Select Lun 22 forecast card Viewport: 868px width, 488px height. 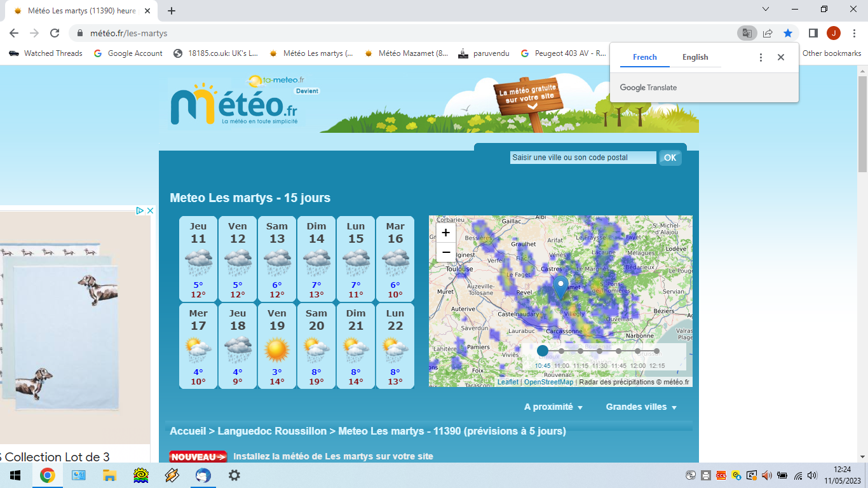(x=395, y=346)
